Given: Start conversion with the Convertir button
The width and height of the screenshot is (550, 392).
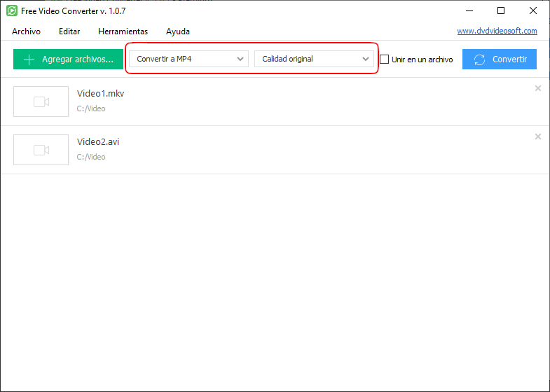Looking at the screenshot, I should (500, 59).
